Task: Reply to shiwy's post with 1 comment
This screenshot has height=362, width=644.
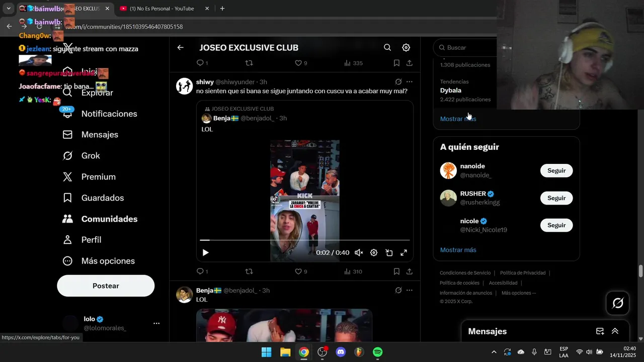Action: [x=202, y=271]
